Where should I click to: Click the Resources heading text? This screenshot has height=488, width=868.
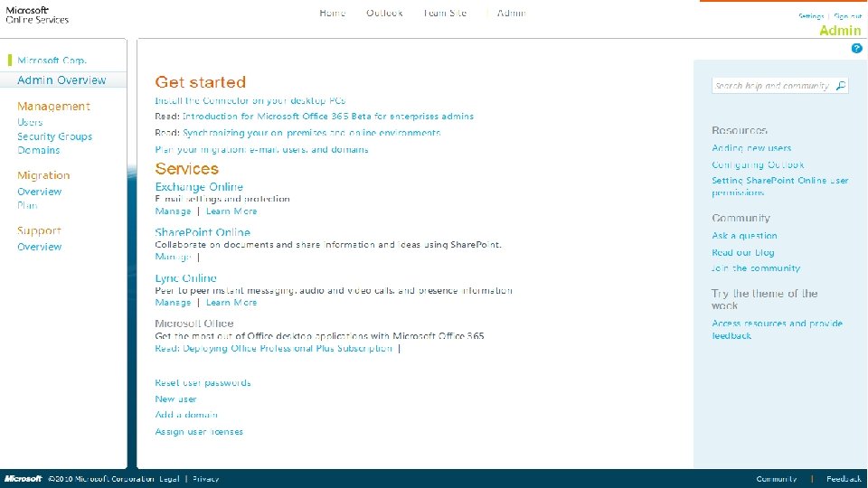point(739,130)
